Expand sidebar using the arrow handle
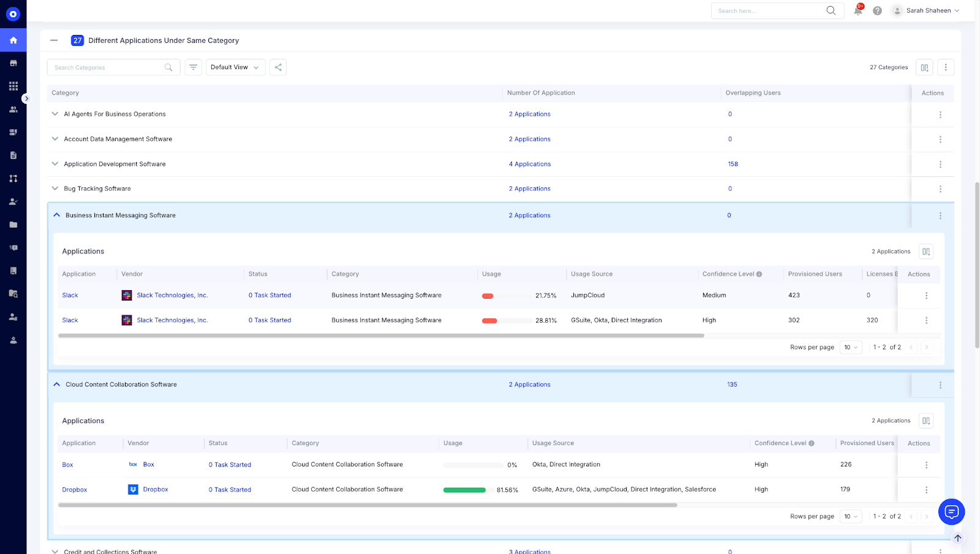This screenshot has width=980, height=554. [x=26, y=98]
